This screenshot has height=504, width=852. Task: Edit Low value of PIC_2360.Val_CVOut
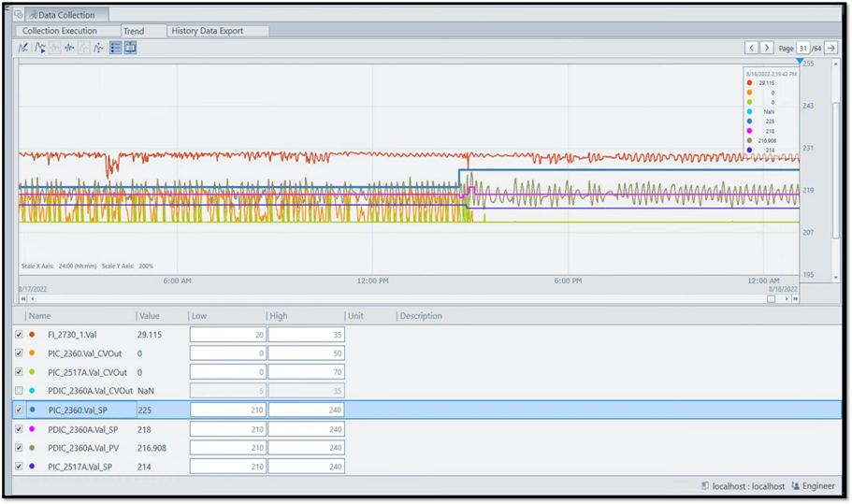[x=227, y=353]
